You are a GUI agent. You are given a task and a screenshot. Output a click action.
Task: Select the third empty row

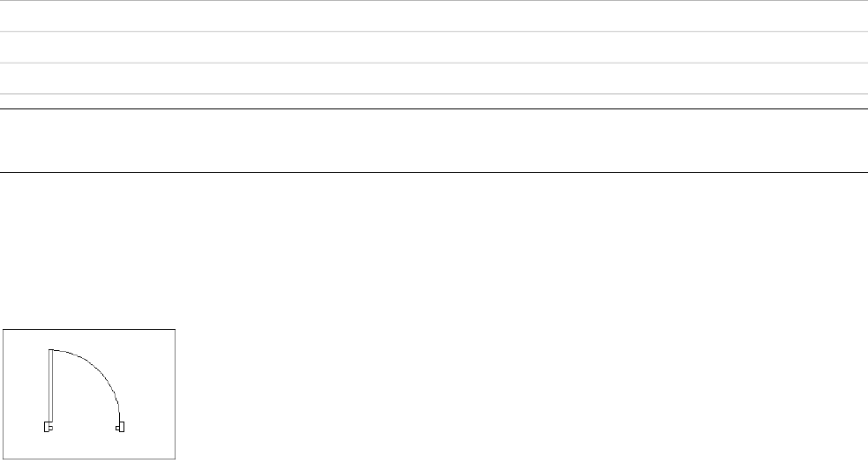click(x=434, y=78)
